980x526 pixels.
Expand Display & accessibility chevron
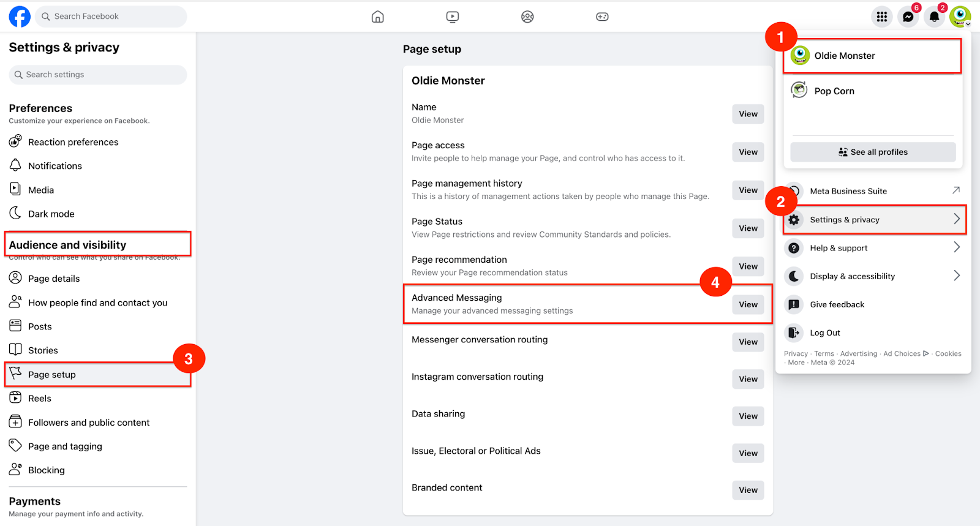coord(957,276)
